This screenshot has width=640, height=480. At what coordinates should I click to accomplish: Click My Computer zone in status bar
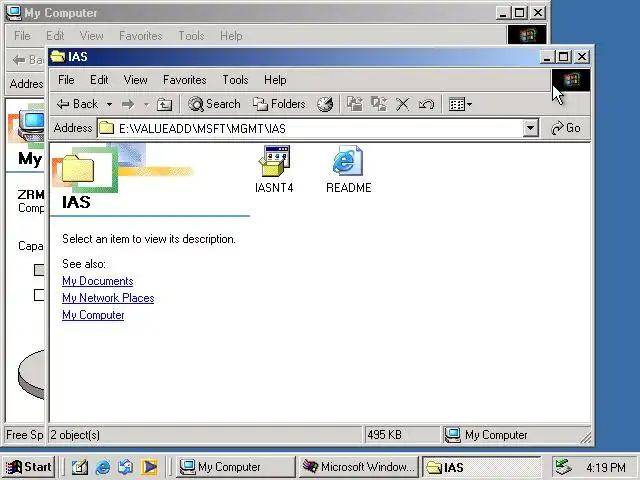click(x=516, y=435)
